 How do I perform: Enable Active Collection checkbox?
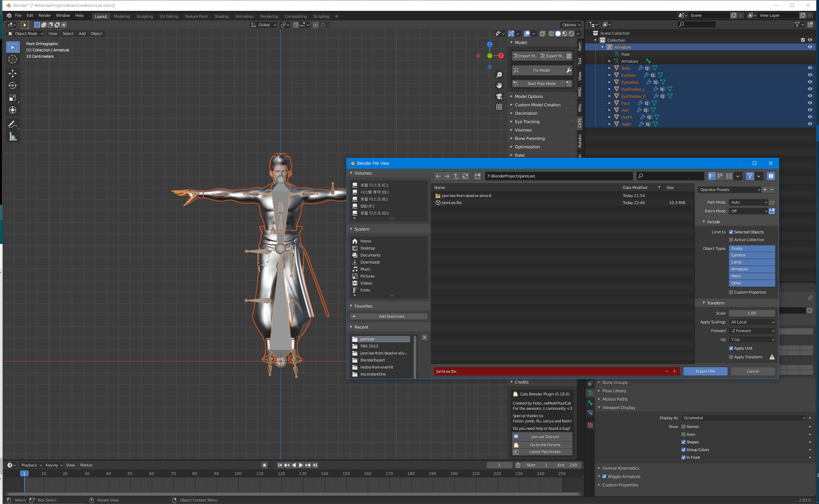(731, 240)
